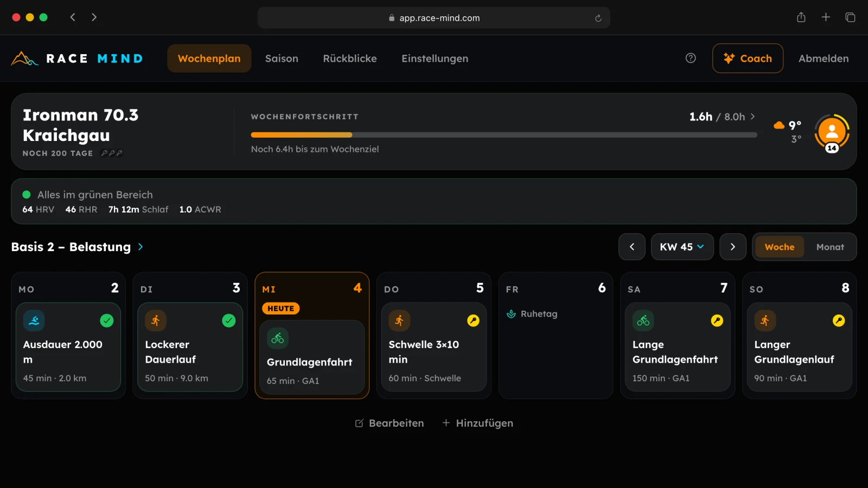Toggle completed checkmark on Lockerer Dauerlauf
This screenshot has width=868, height=488.
(x=229, y=320)
